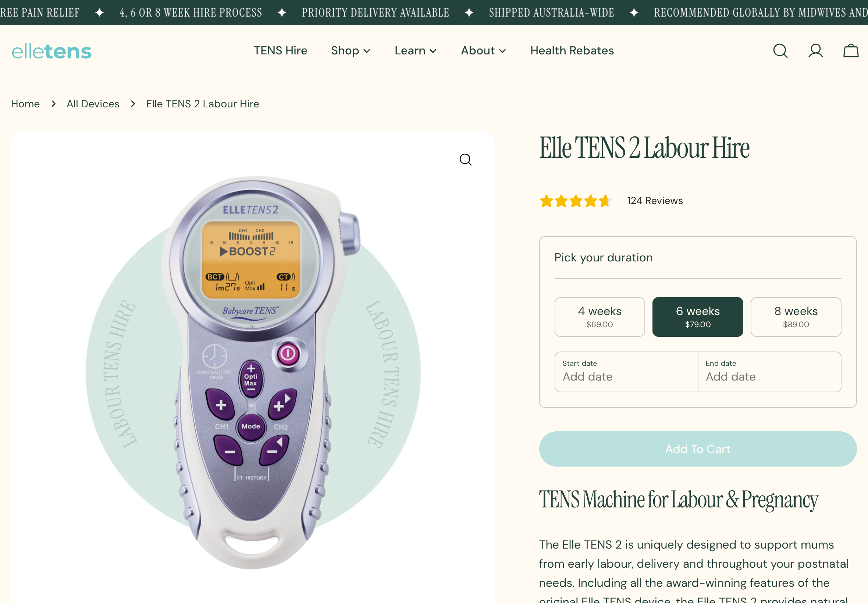Open the shopping bag cart icon
868x603 pixels.
851,51
